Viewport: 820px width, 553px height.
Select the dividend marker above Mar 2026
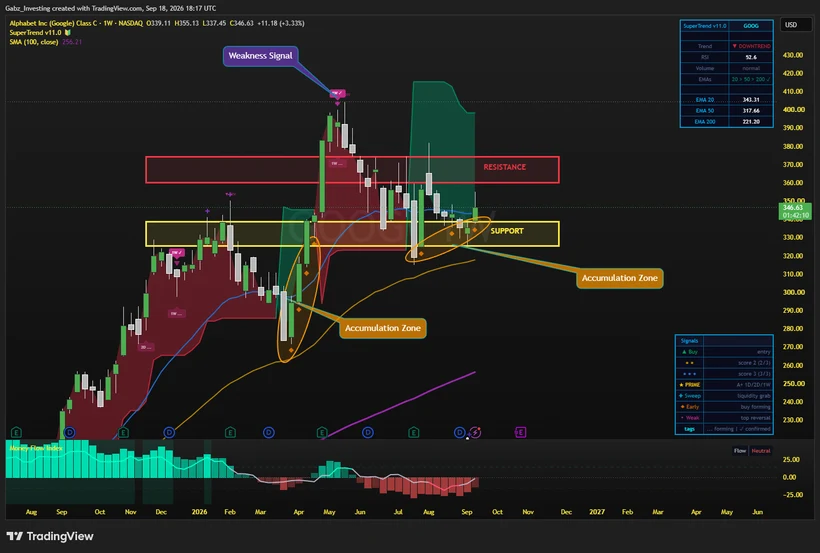click(268, 433)
